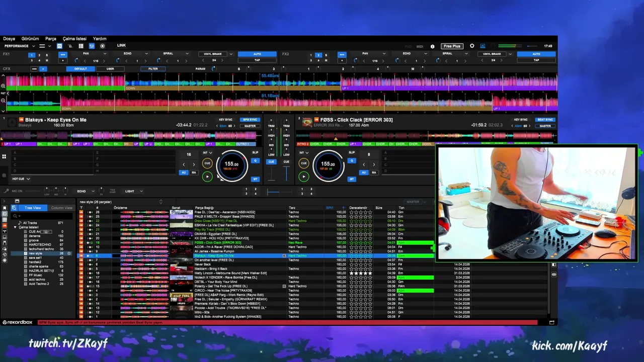644x362 pixels.
Task: Open the Histories icon in browser sidebar
Action: tap(5, 254)
